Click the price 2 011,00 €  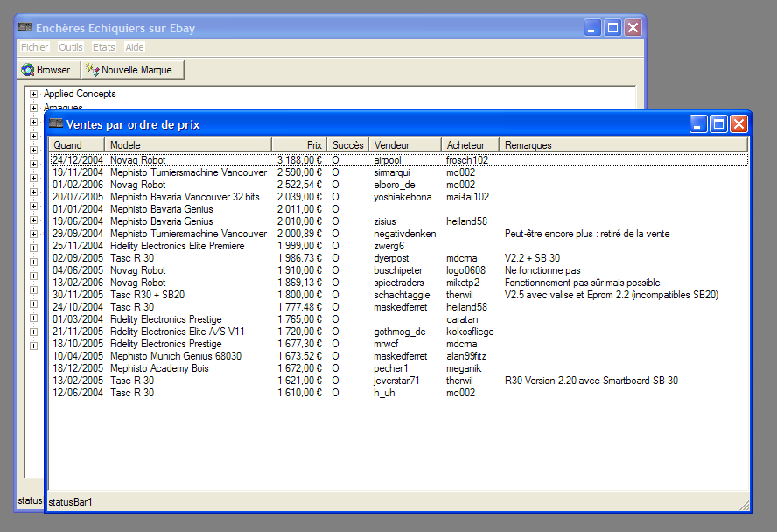[299, 209]
